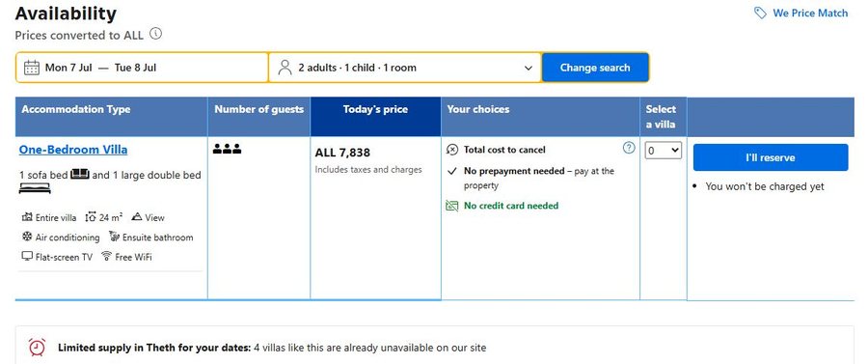The image size is (868, 364).
Task: Click the person icon in the guests selector
Action: [285, 68]
